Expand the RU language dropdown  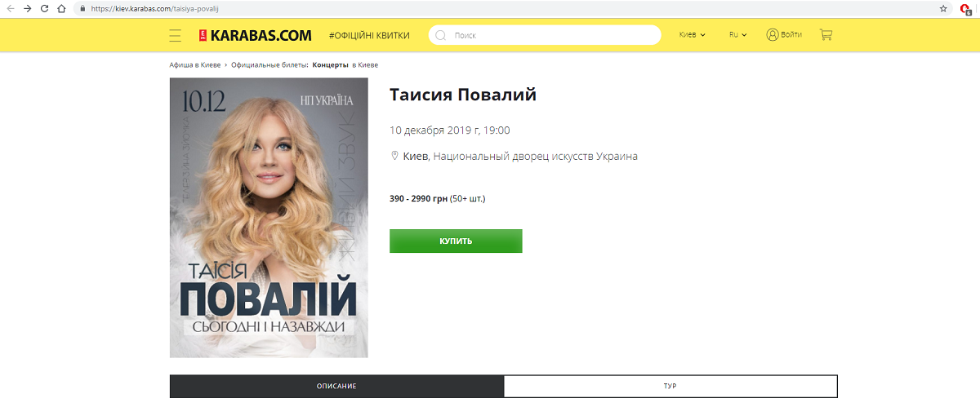[738, 35]
